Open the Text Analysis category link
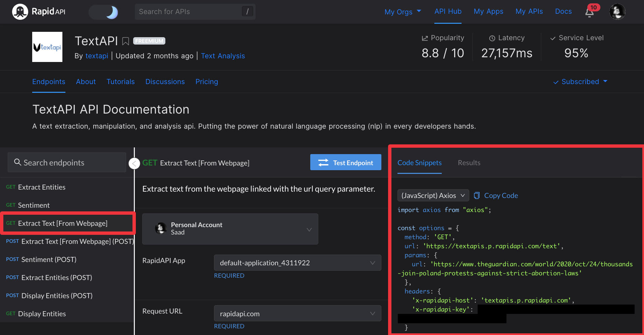 (x=223, y=56)
